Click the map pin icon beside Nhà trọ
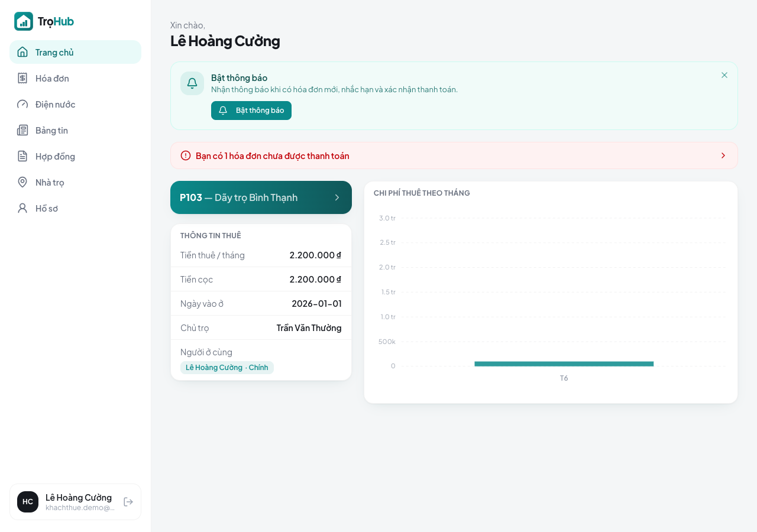Image resolution: width=757 pixels, height=532 pixels. tap(22, 182)
